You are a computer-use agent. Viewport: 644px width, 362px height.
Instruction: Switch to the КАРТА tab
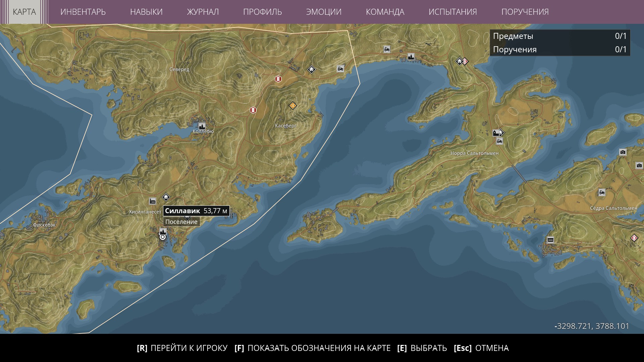[x=24, y=12]
